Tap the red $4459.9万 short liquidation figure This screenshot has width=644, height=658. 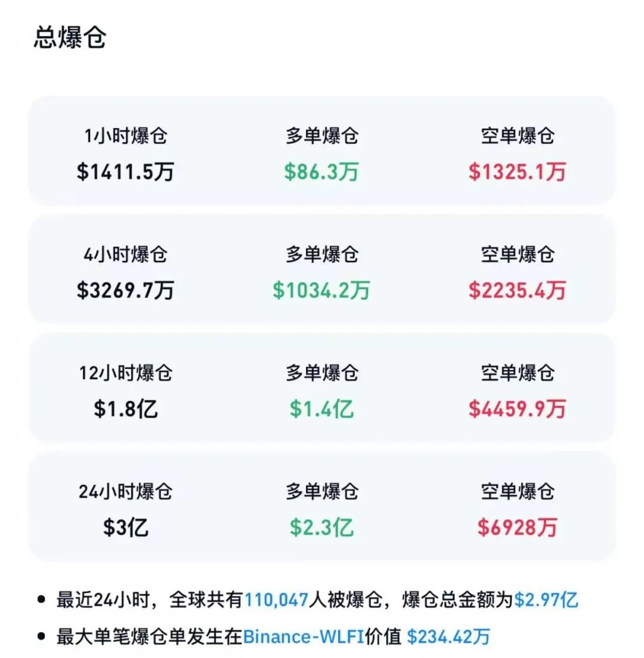point(517,409)
